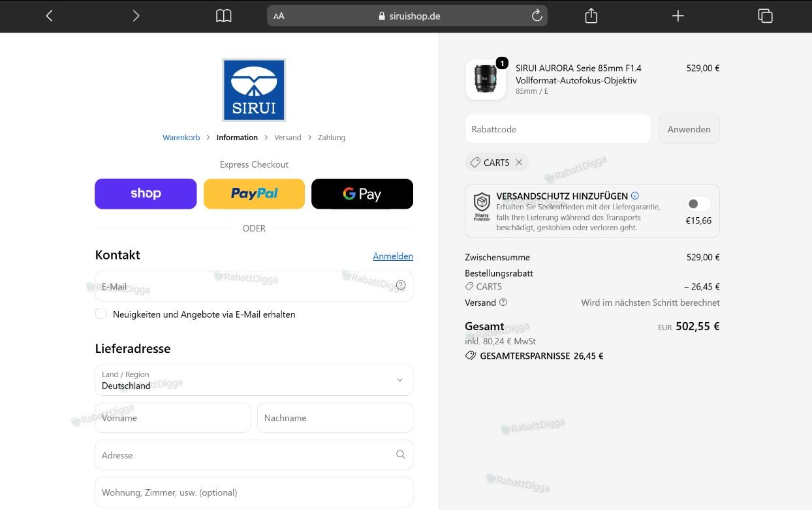Screen dimensions: 812x510
Task: Click the help icon next to Versand
Action: 503,302
